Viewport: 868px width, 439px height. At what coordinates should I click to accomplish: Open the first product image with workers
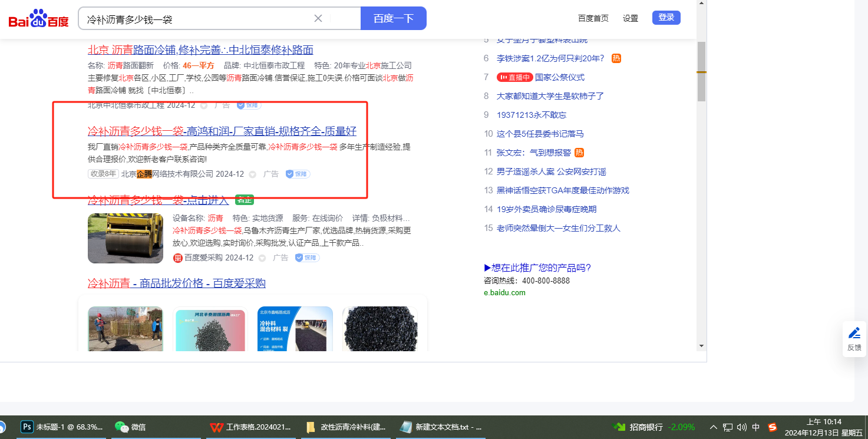[x=126, y=329]
